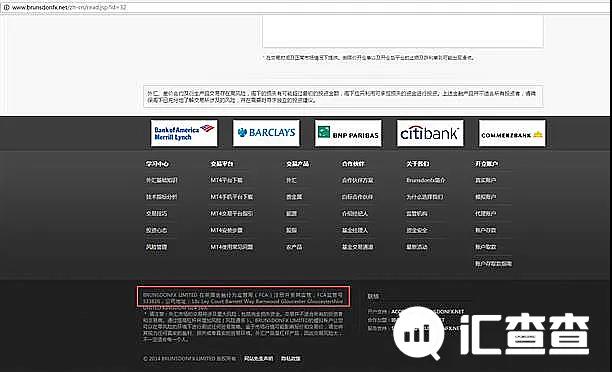
Task: Open the Brunsdonfx简介 link under 关于我们
Action: [425, 180]
